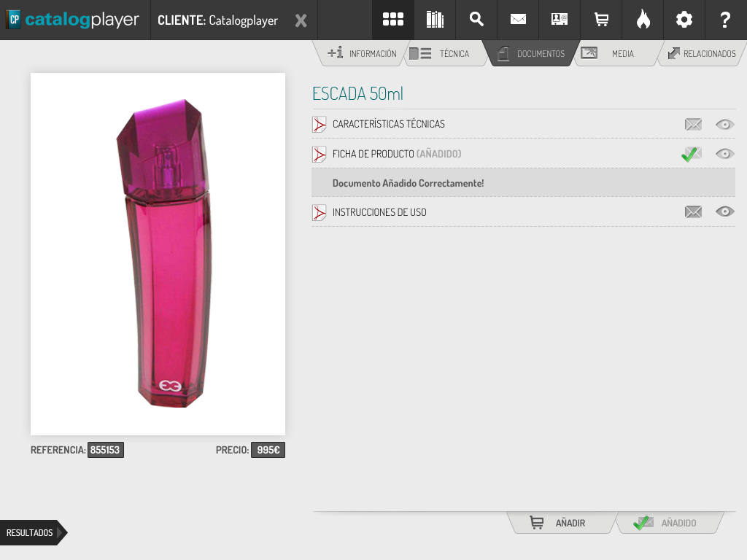Viewport: 747px width, 560px height.
Task: Click the Documento Añadido Correctamente message
Action: point(409,183)
